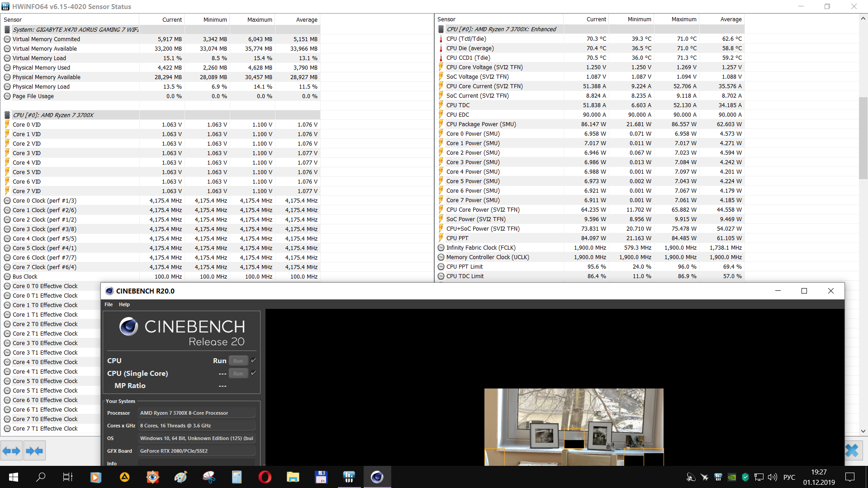This screenshot has height=488, width=868.
Task: Click the Run button for CPU test
Action: (x=238, y=361)
